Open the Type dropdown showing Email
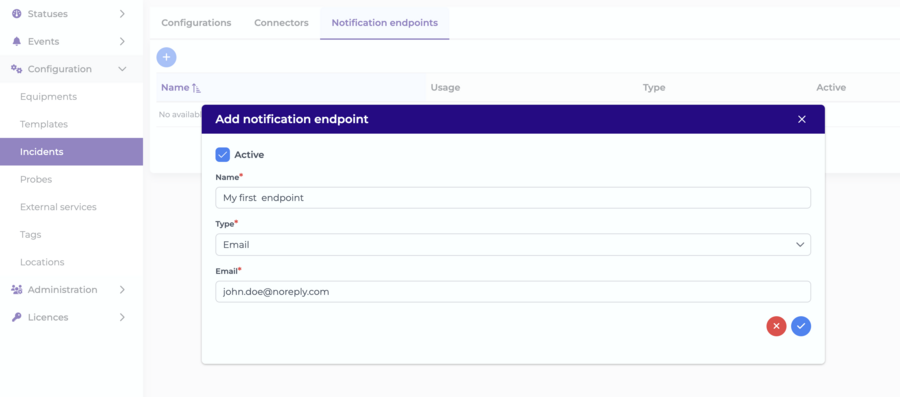Viewport: 900px width, 397px height. click(x=513, y=245)
